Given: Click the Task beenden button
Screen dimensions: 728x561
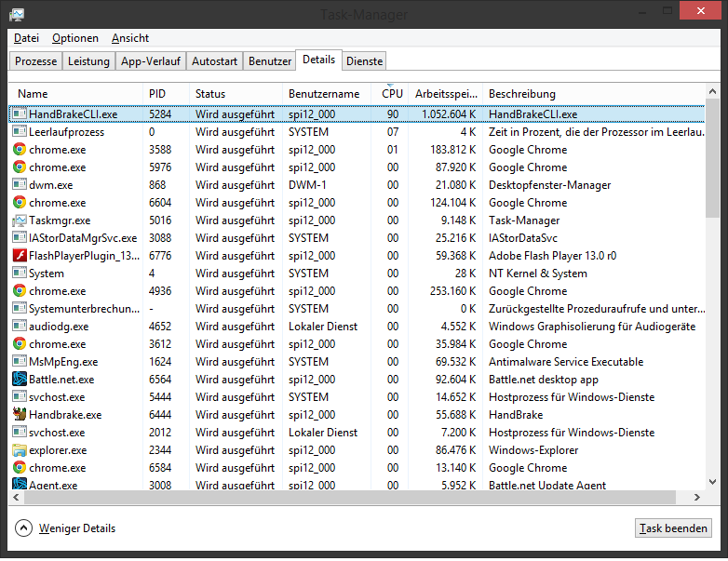Looking at the screenshot, I should pyautogui.click(x=673, y=528).
